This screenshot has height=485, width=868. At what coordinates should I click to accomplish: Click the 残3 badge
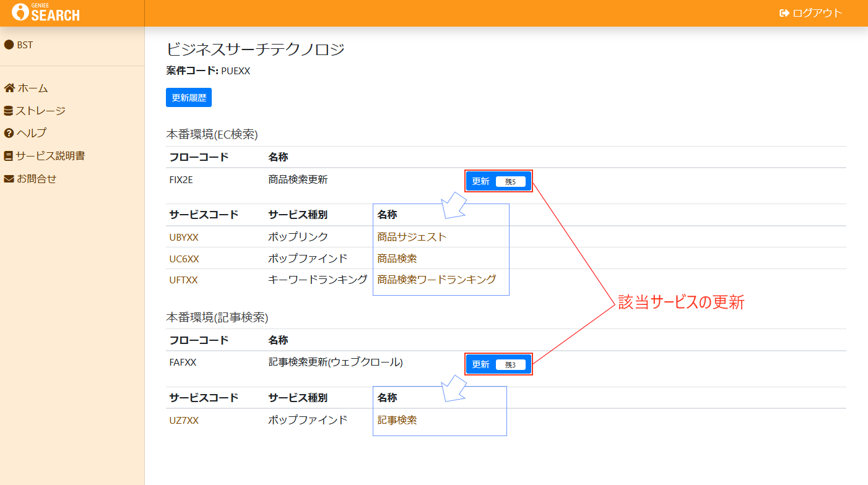pyautogui.click(x=511, y=364)
